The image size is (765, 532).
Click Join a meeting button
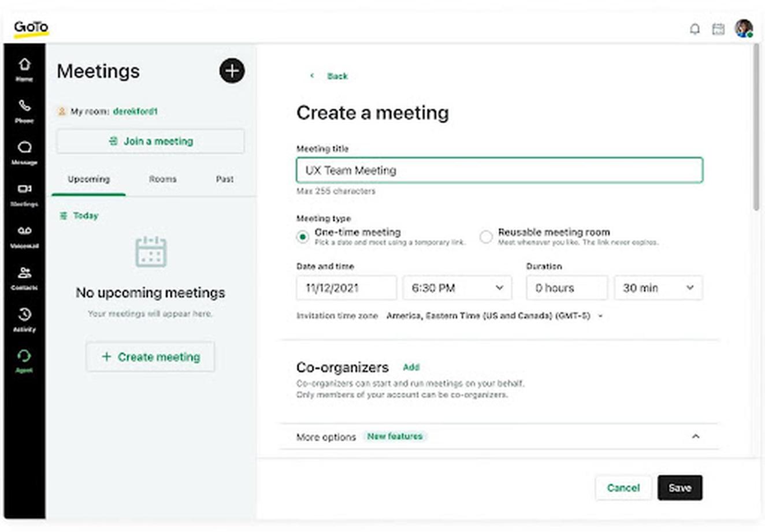coord(150,141)
